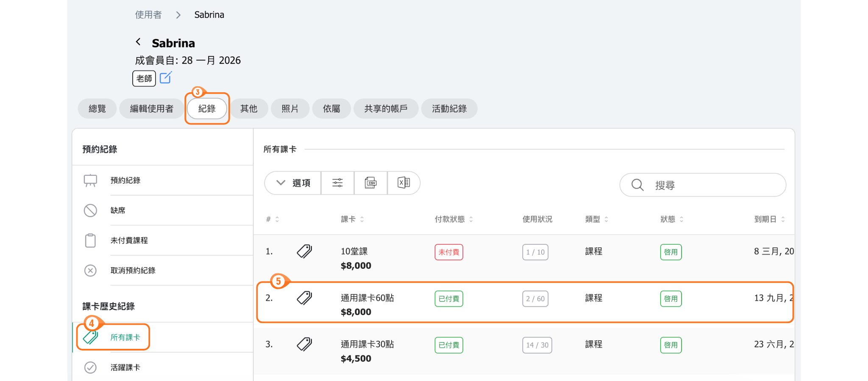Screen dimensions: 868x381
Task: Export the list with the Excel icon
Action: pos(403,183)
